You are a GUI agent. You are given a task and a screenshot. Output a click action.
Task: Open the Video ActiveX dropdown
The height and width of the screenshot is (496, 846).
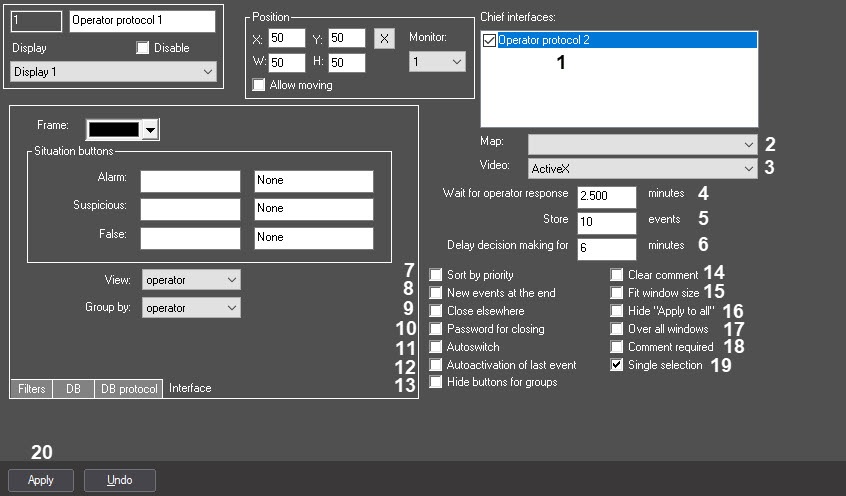(x=642, y=169)
